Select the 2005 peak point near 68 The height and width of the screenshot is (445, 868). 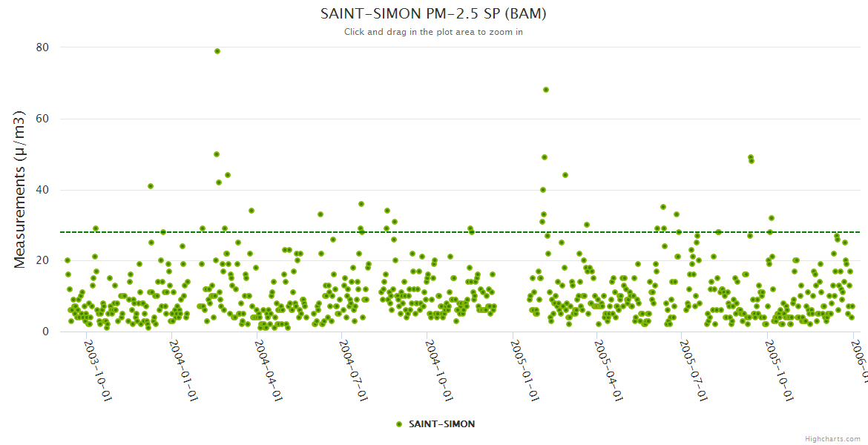[x=546, y=90]
